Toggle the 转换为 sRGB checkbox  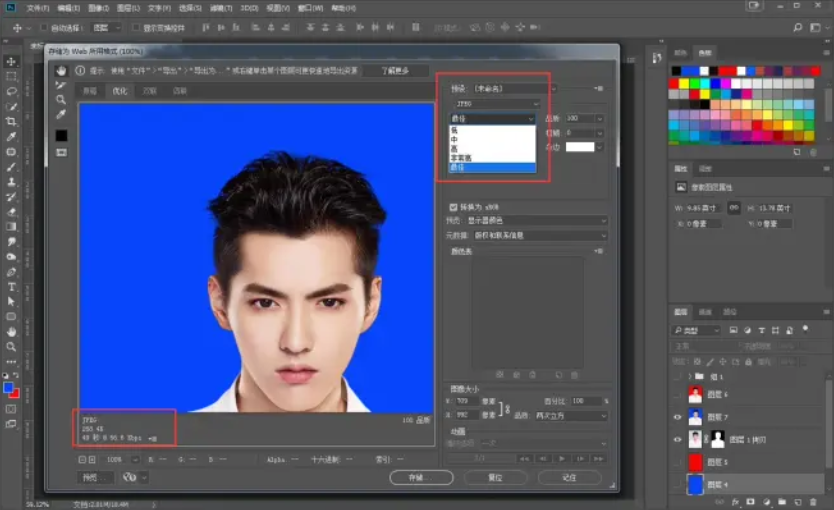(x=453, y=207)
